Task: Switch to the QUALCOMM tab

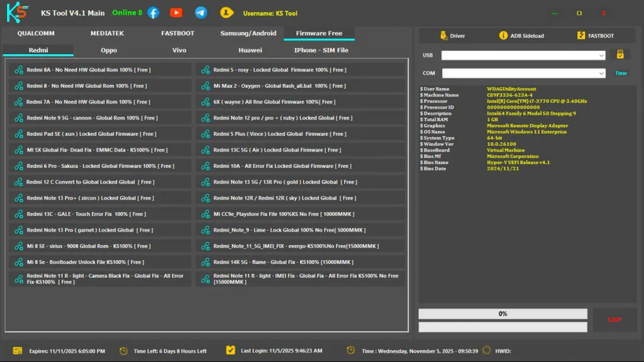Action: [x=36, y=33]
